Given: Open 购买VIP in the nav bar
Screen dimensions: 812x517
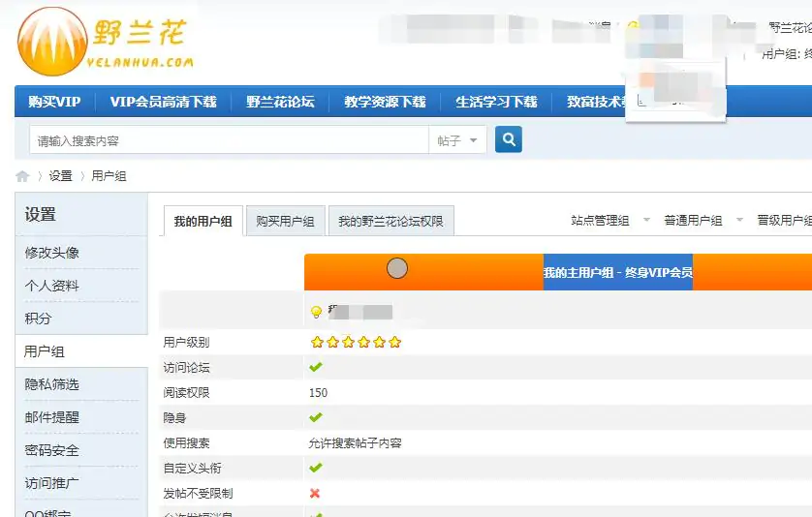Looking at the screenshot, I should point(54,102).
